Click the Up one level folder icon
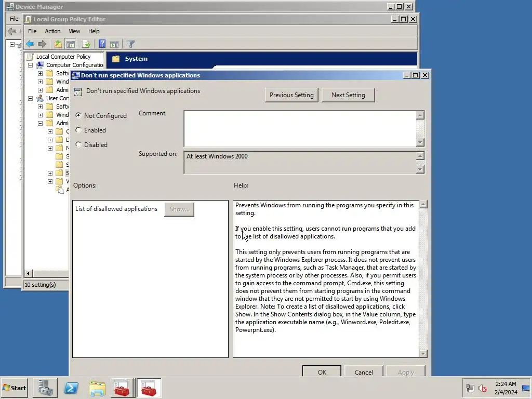This screenshot has width=532, height=399. [58, 44]
